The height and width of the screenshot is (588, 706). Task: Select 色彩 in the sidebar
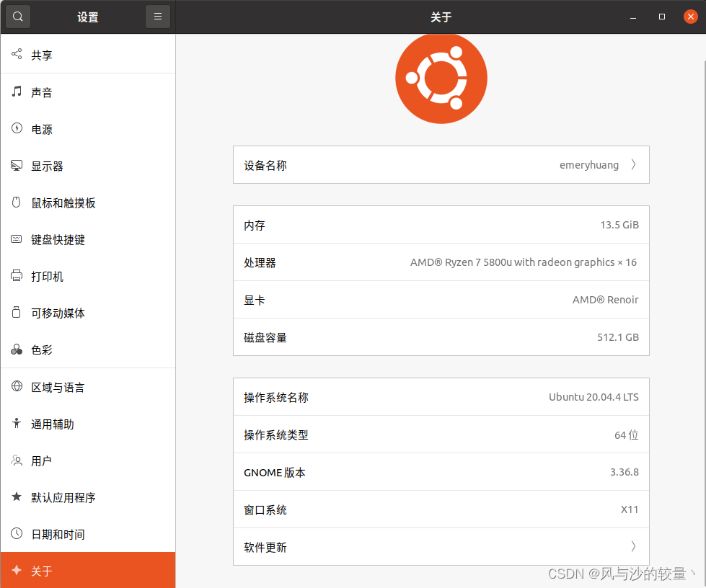(x=88, y=349)
